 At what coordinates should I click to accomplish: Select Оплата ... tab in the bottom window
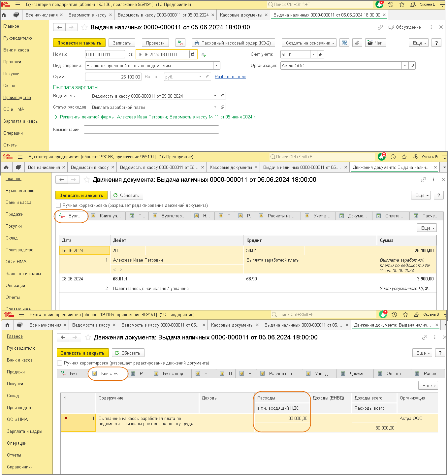tap(392, 374)
